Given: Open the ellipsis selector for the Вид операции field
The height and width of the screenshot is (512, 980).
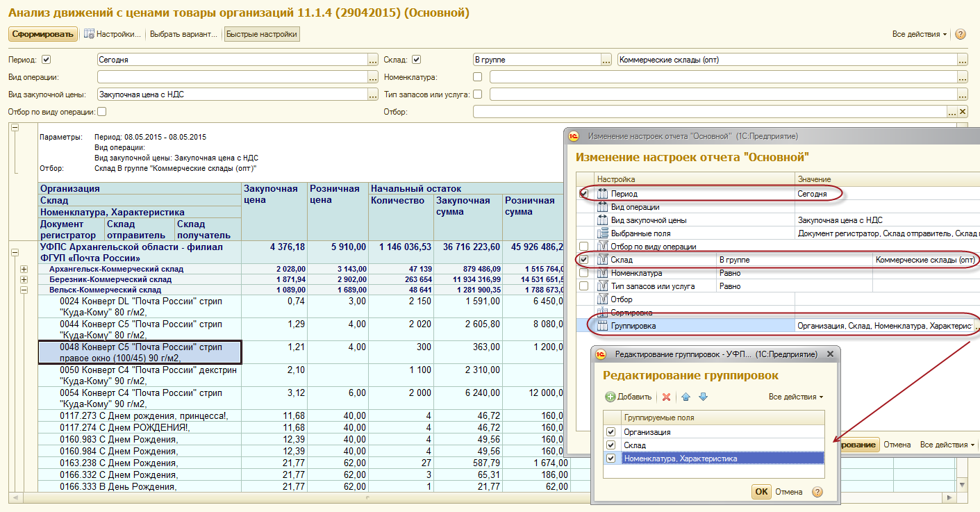Looking at the screenshot, I should (373, 77).
